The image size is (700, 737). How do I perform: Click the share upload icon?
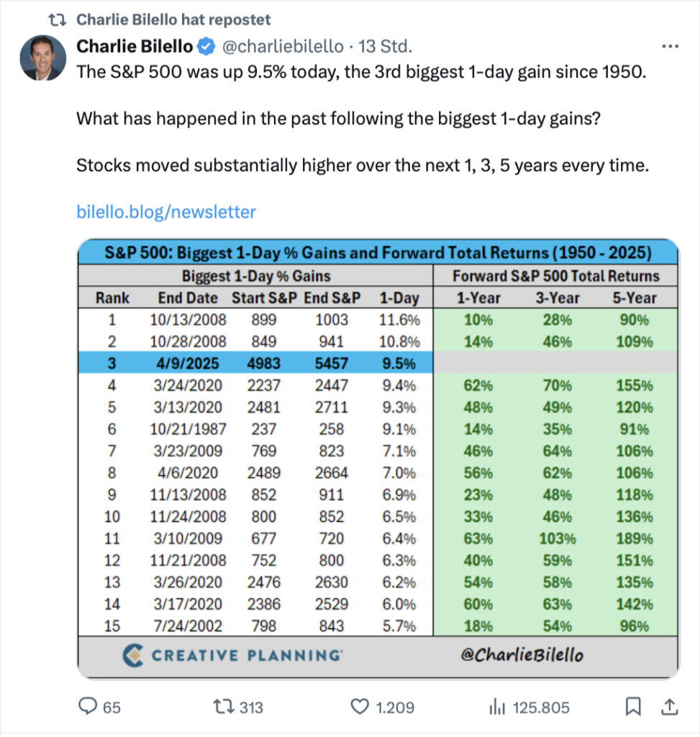(x=668, y=707)
